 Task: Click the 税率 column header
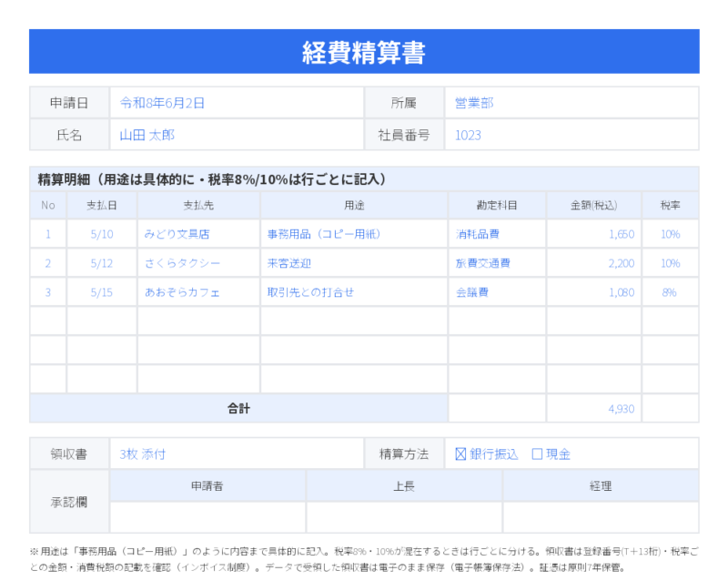670,206
